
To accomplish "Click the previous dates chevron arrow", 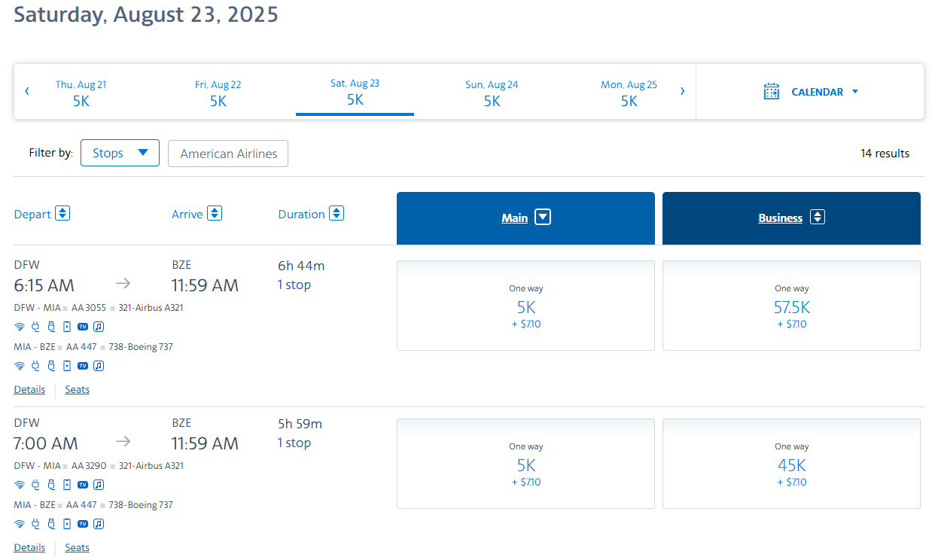I will click(x=27, y=90).
